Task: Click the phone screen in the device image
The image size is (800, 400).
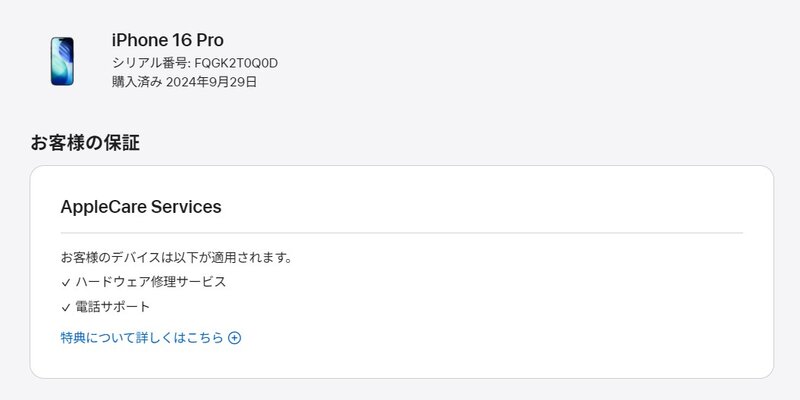Action: pos(62,60)
